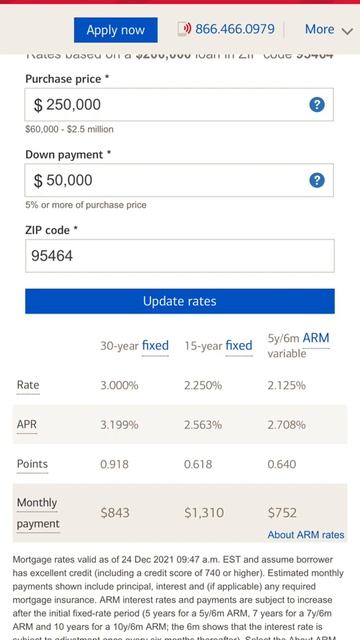Viewport: 360px width, 640px height.
Task: Open the About ARM rates link
Action: [306, 535]
